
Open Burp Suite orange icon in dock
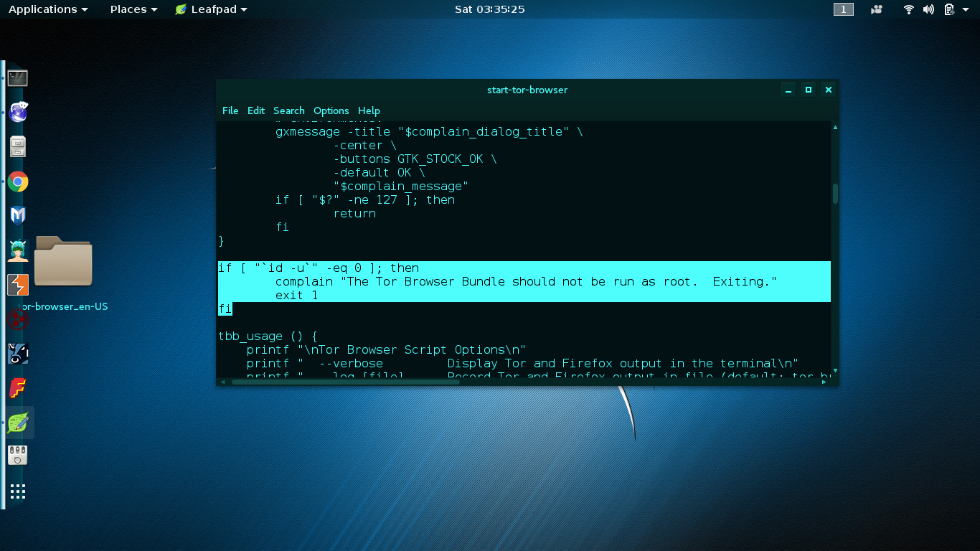tap(18, 285)
